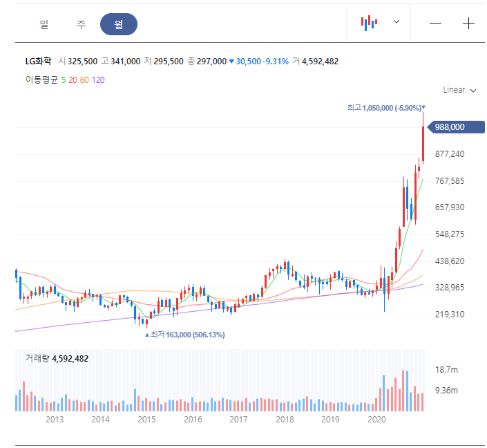This screenshot has height=448, width=487.
Task: Click the 9.36m volume axis label
Action: (x=446, y=391)
